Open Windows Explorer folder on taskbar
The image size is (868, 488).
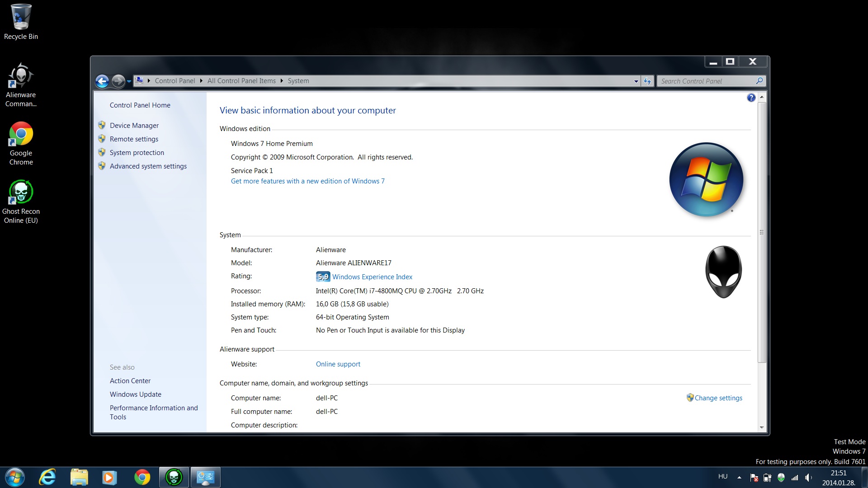79,477
